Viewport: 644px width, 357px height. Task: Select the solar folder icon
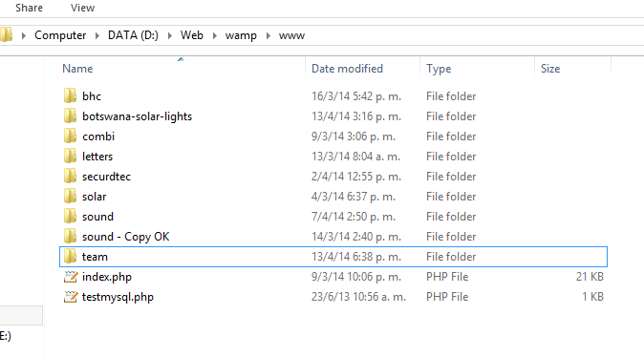[x=71, y=197]
